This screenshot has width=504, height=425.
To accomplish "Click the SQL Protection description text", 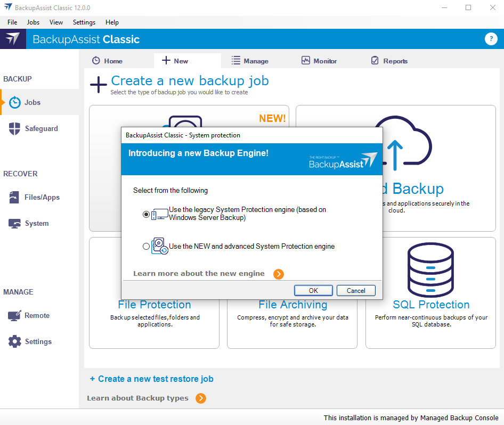I will tap(431, 321).
